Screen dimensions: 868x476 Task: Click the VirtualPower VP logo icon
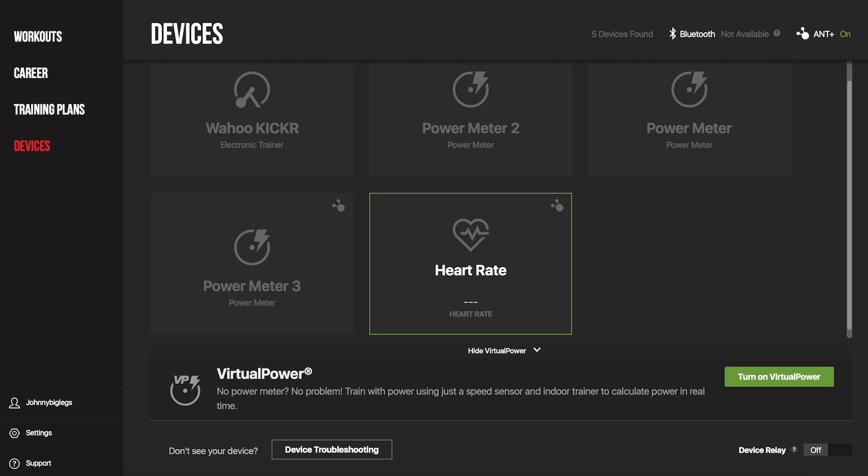tap(186, 389)
